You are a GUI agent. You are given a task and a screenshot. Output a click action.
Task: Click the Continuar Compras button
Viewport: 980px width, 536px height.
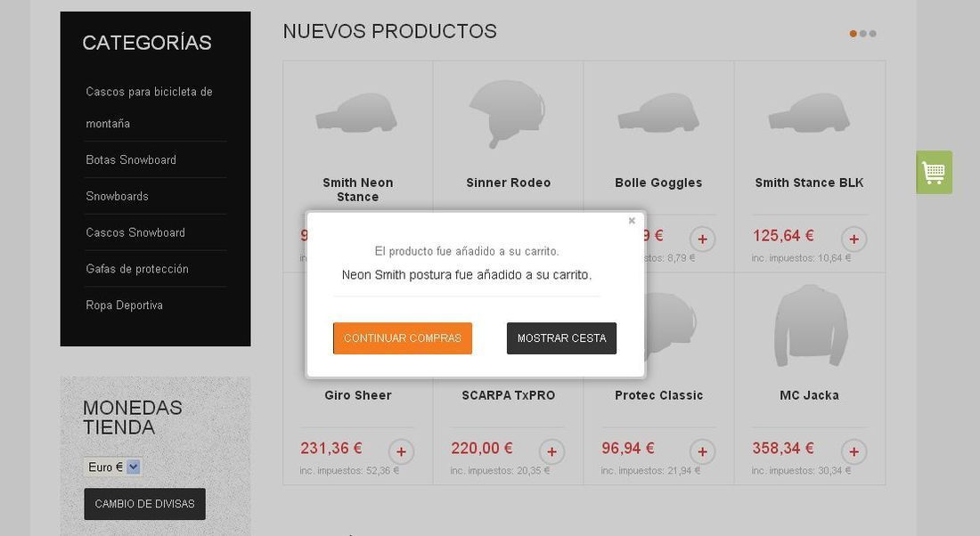click(403, 338)
